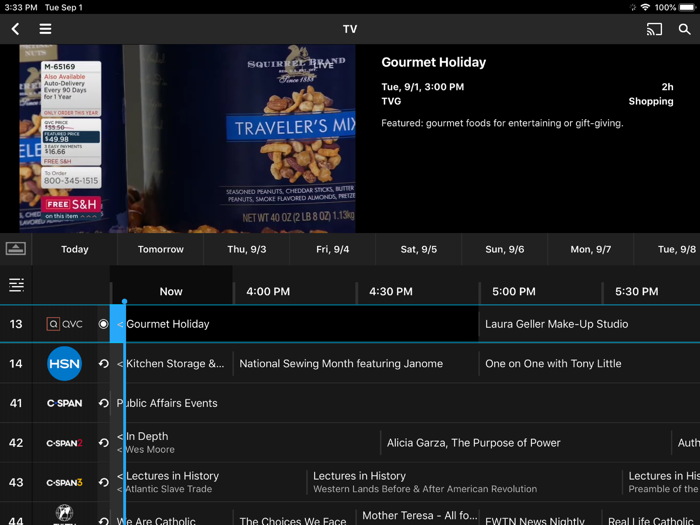The width and height of the screenshot is (700, 525).
Task: Open Lectures in History Preamble program
Action: click(x=661, y=483)
